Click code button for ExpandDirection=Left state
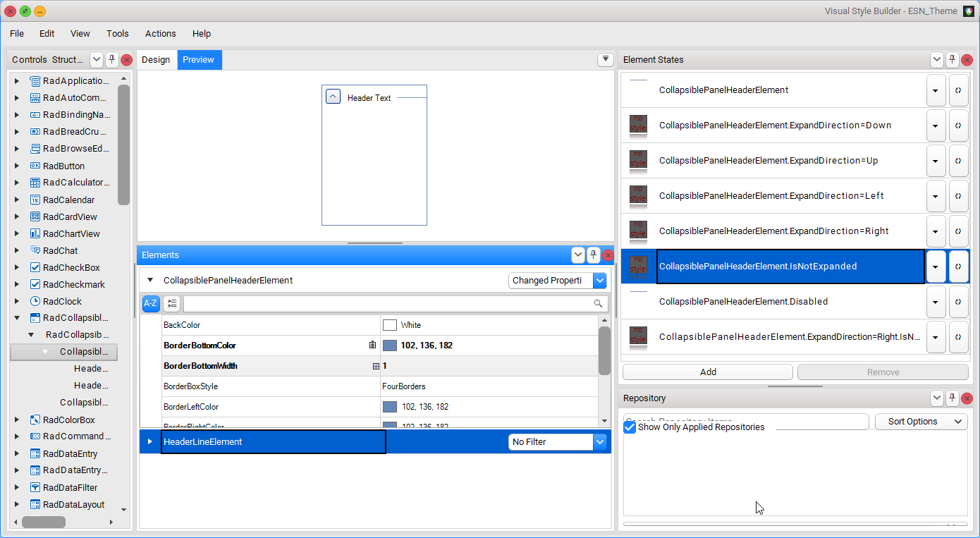 point(958,196)
